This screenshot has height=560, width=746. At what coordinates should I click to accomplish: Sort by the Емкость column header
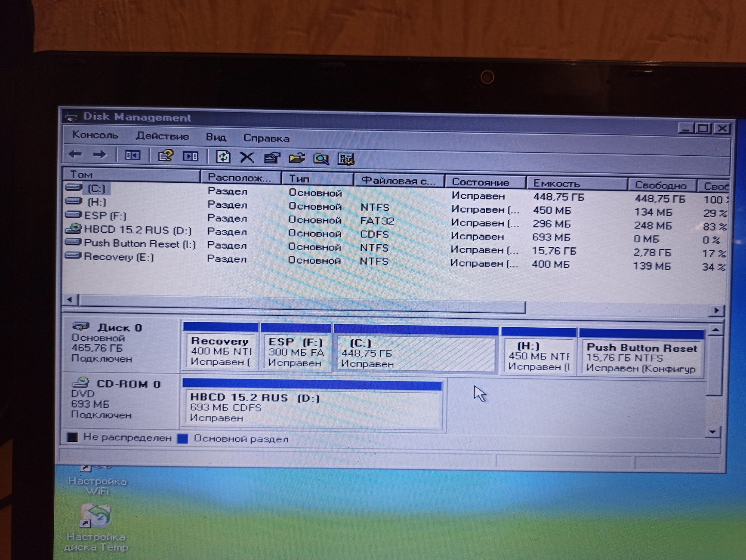click(x=577, y=184)
